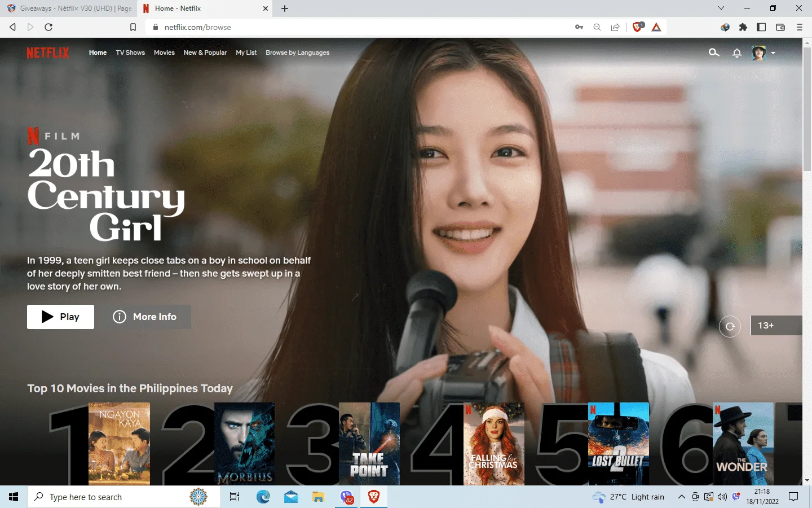Click the globe extension icon in toolbar
Viewport: 812px width, 508px height.
pos(725,27)
